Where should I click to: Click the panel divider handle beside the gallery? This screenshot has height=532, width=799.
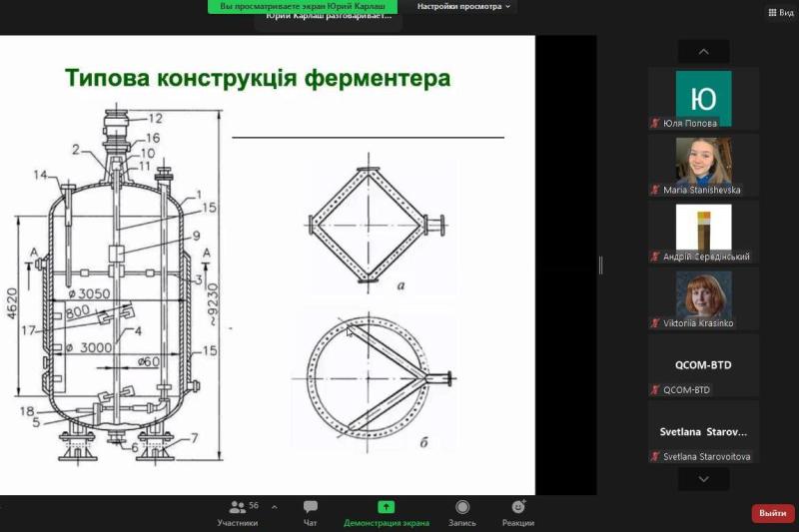click(x=601, y=266)
